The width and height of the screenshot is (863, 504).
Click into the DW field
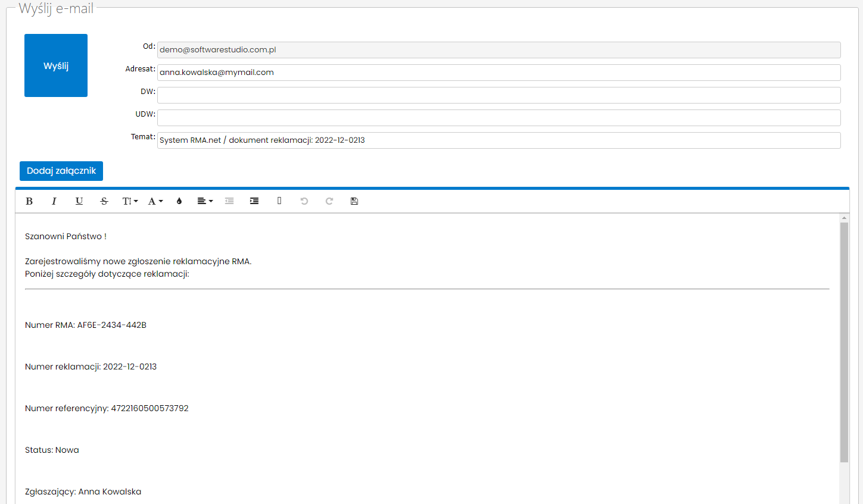tap(499, 95)
